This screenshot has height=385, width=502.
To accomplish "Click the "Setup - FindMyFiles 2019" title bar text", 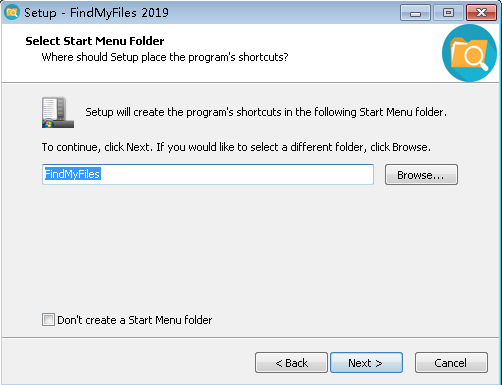I will tap(96, 13).
